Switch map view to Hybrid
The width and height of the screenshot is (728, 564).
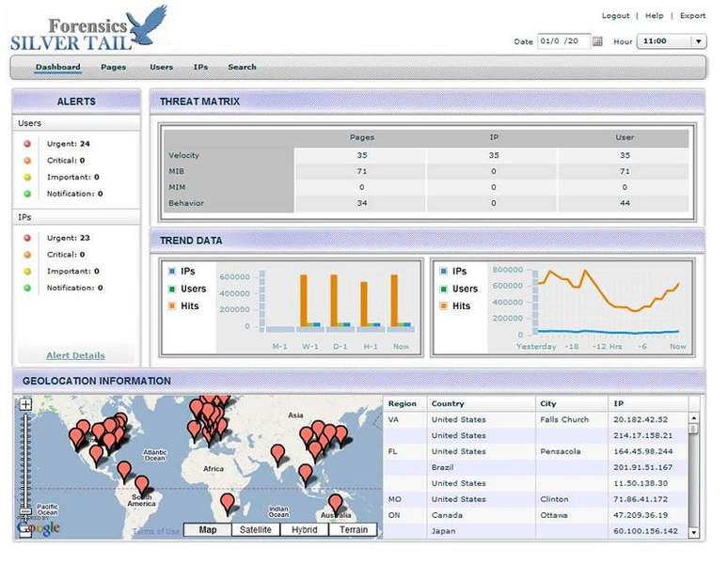pos(304,529)
